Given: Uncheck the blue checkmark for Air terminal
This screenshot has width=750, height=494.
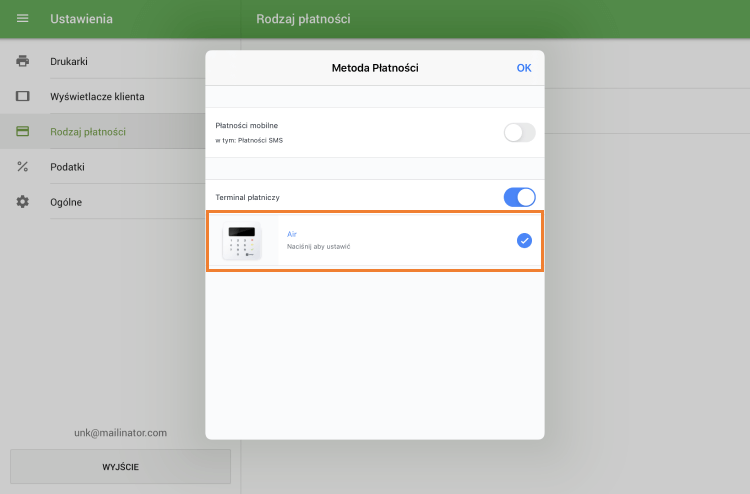Looking at the screenshot, I should (x=524, y=240).
